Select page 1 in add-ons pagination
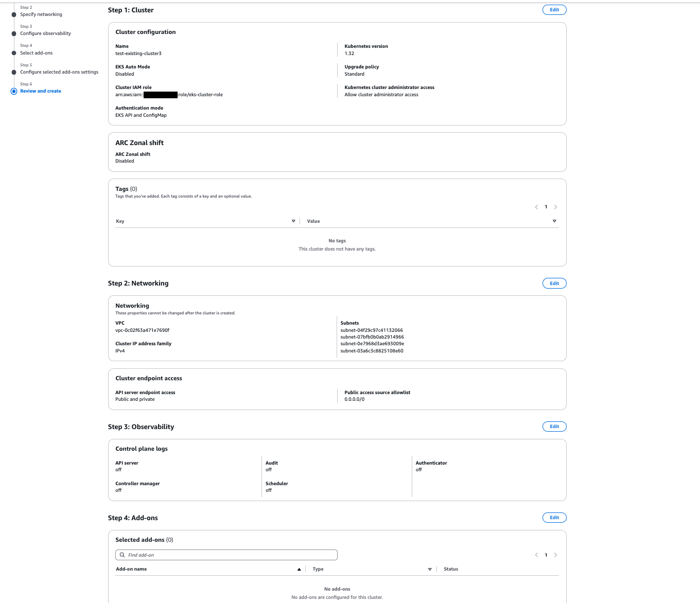 coord(546,555)
